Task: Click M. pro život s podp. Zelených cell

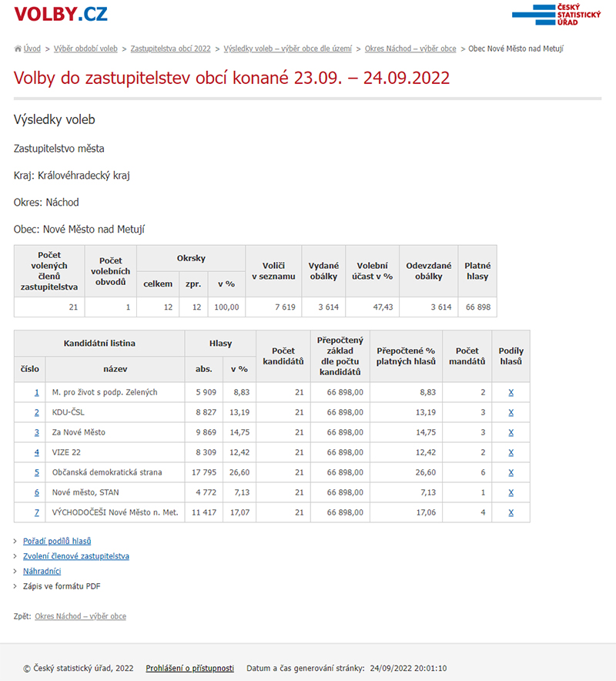Action: click(115, 392)
